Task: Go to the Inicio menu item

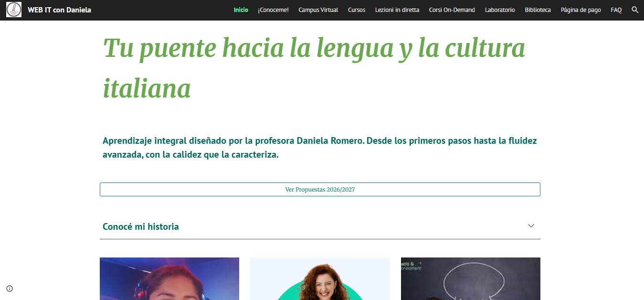Action: [x=241, y=10]
